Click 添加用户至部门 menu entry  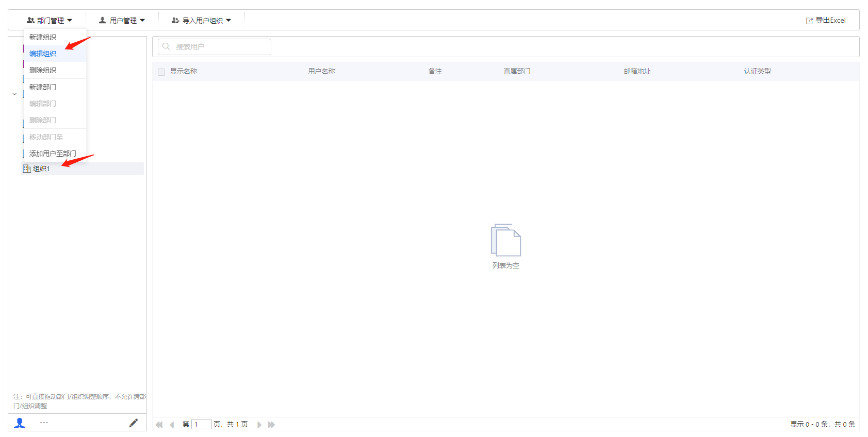(x=55, y=154)
